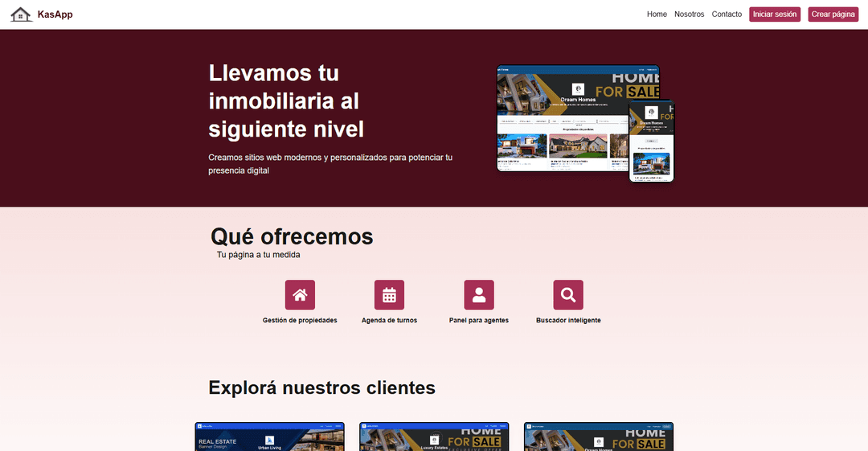
Task: Go to Home in the navigation bar
Action: click(x=657, y=14)
